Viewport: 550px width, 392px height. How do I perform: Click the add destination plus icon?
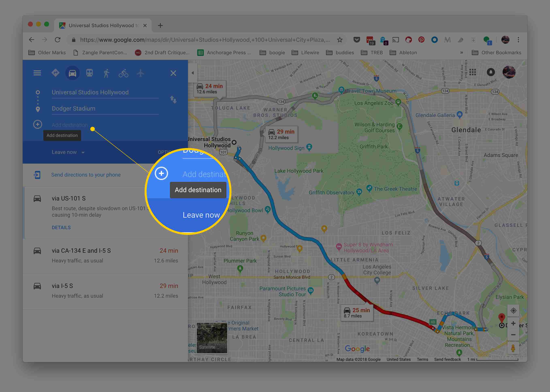pyautogui.click(x=37, y=125)
